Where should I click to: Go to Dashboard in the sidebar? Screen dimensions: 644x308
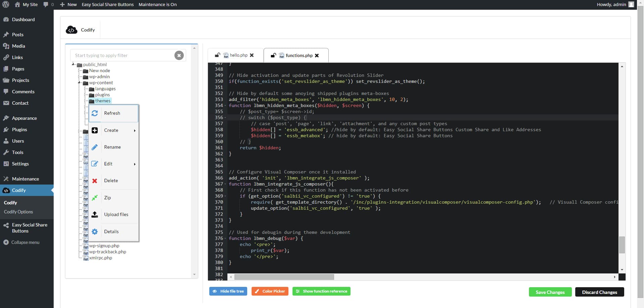(27, 19)
